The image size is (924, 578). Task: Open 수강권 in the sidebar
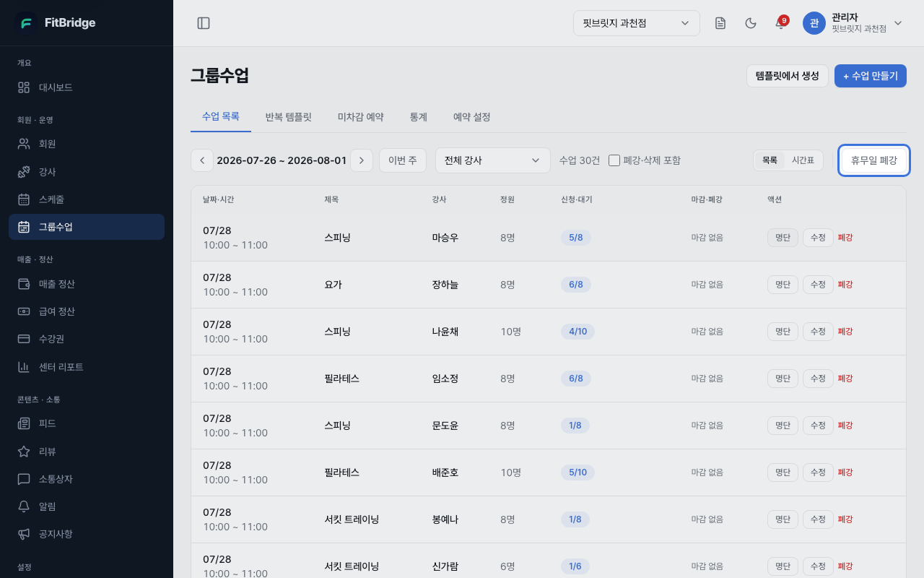pyautogui.click(x=87, y=339)
